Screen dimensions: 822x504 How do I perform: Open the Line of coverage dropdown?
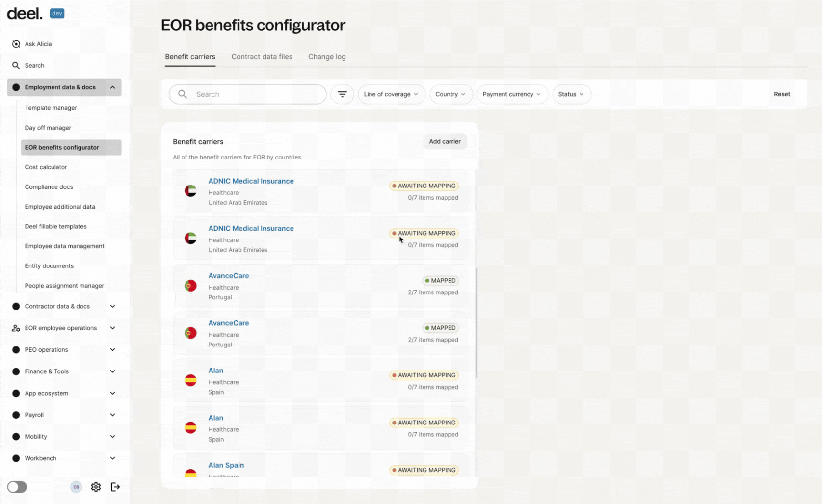pyautogui.click(x=391, y=94)
